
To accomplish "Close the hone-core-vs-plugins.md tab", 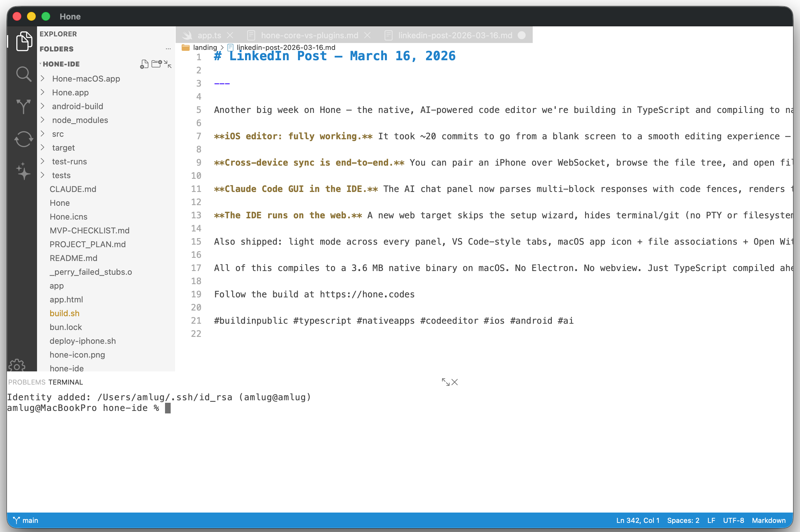I will (x=368, y=35).
